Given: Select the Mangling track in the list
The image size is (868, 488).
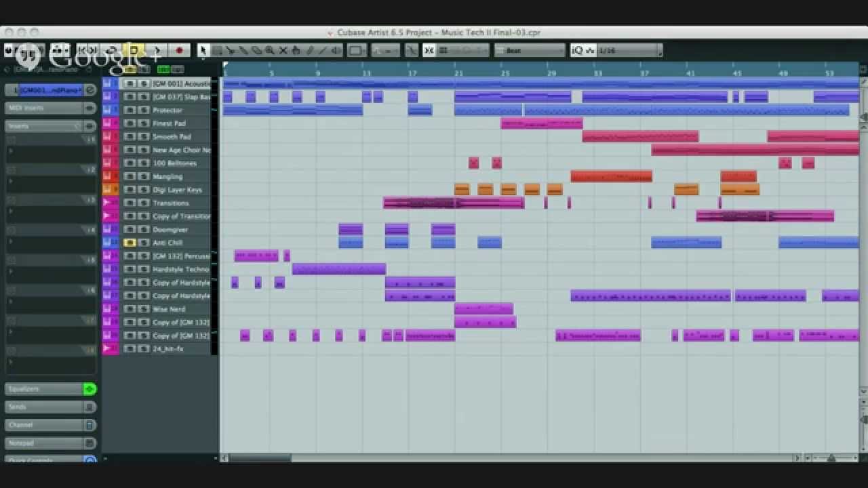Looking at the screenshot, I should pyautogui.click(x=167, y=176).
